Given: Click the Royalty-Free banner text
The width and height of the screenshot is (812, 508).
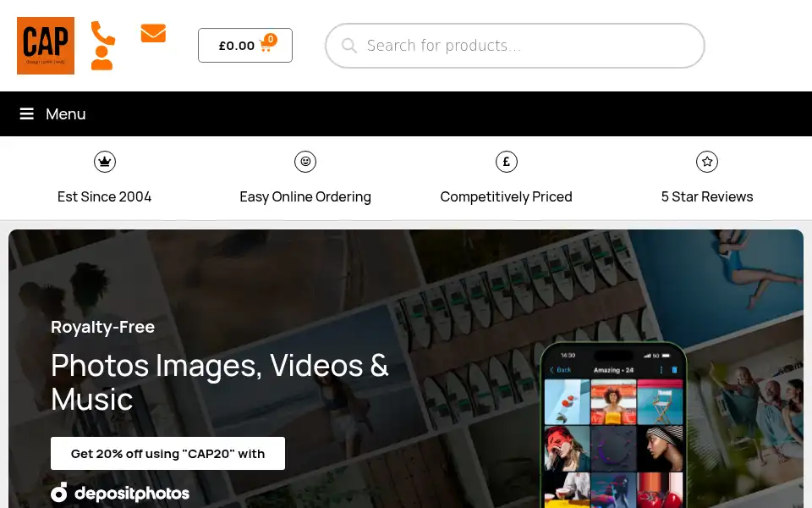Looking at the screenshot, I should click(x=102, y=327).
